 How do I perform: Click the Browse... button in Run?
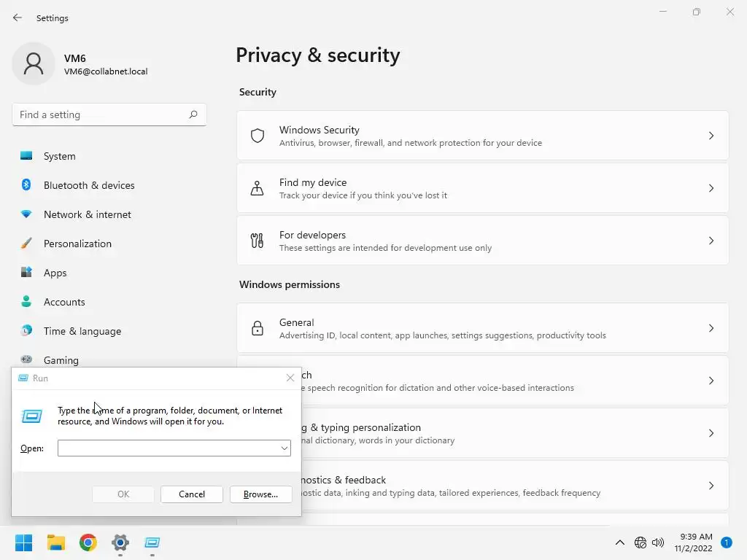[x=260, y=494]
